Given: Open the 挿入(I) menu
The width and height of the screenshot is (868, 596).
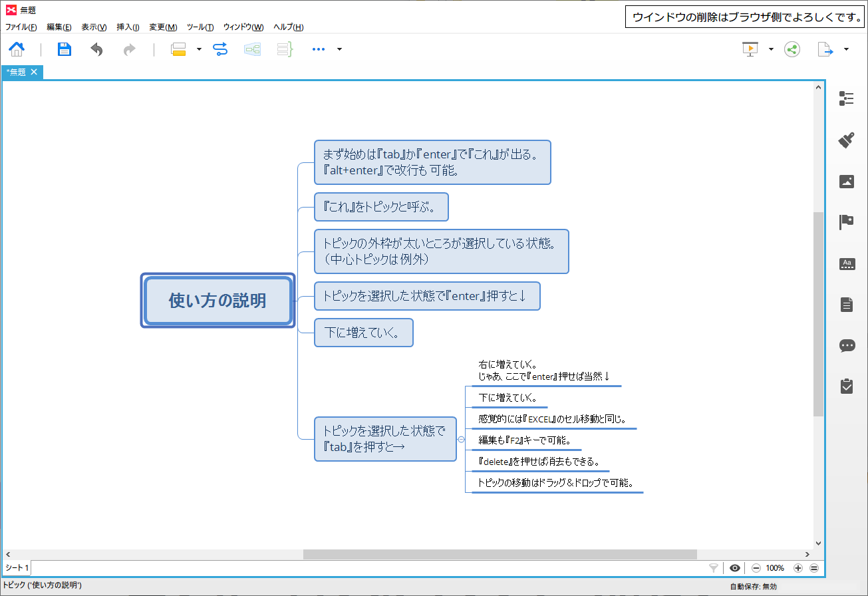Looking at the screenshot, I should click(128, 27).
